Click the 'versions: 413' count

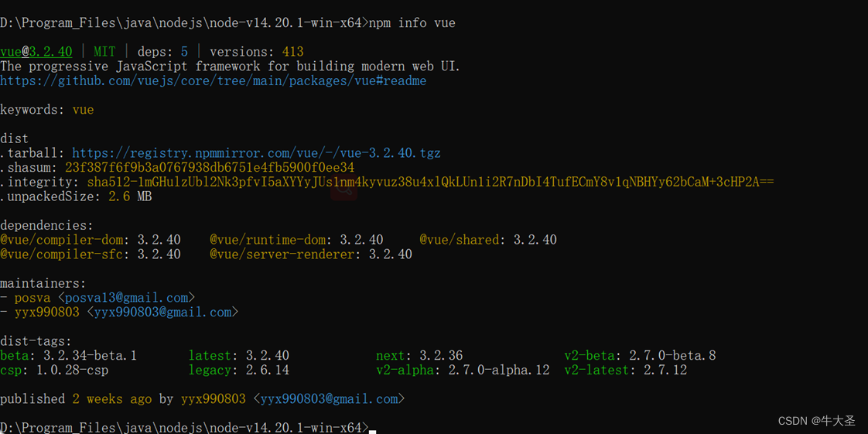pyautogui.click(x=256, y=52)
